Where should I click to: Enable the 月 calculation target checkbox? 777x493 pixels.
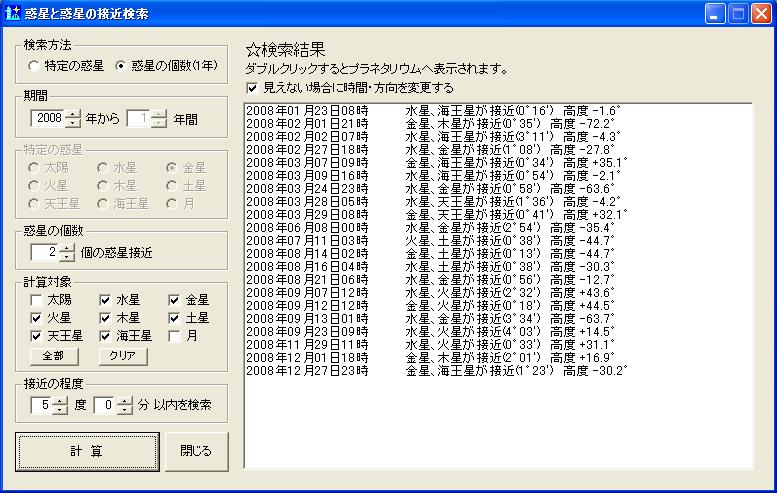tap(175, 336)
